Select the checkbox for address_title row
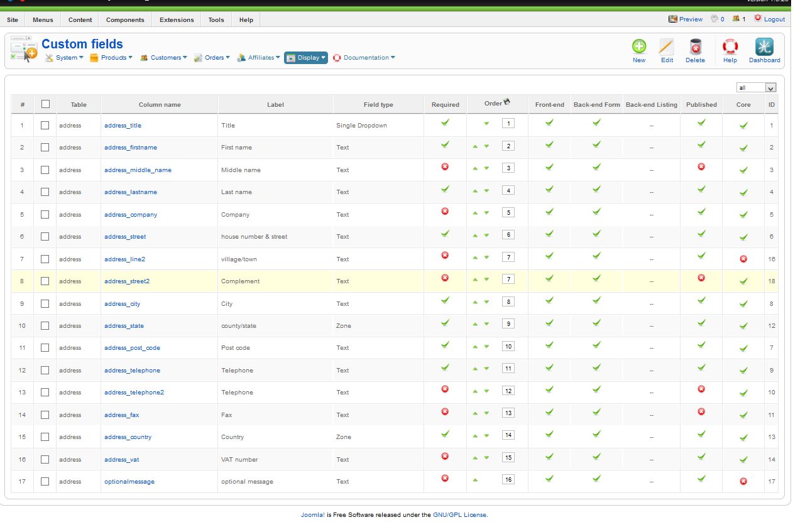The height and width of the screenshot is (532, 793). [45, 125]
